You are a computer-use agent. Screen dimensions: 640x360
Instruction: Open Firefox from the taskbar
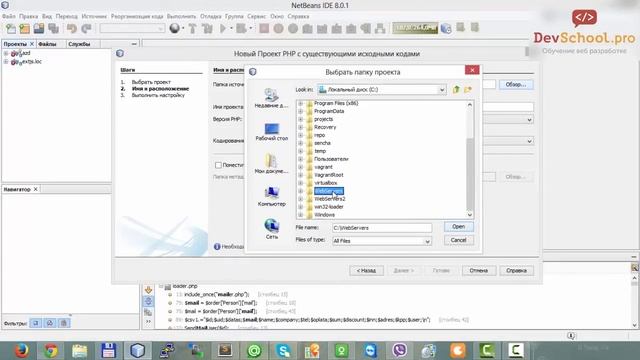point(21,351)
